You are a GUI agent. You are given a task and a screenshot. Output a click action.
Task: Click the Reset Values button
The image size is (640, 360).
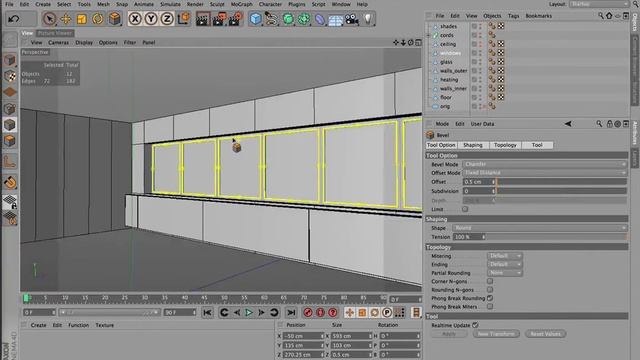[545, 334]
